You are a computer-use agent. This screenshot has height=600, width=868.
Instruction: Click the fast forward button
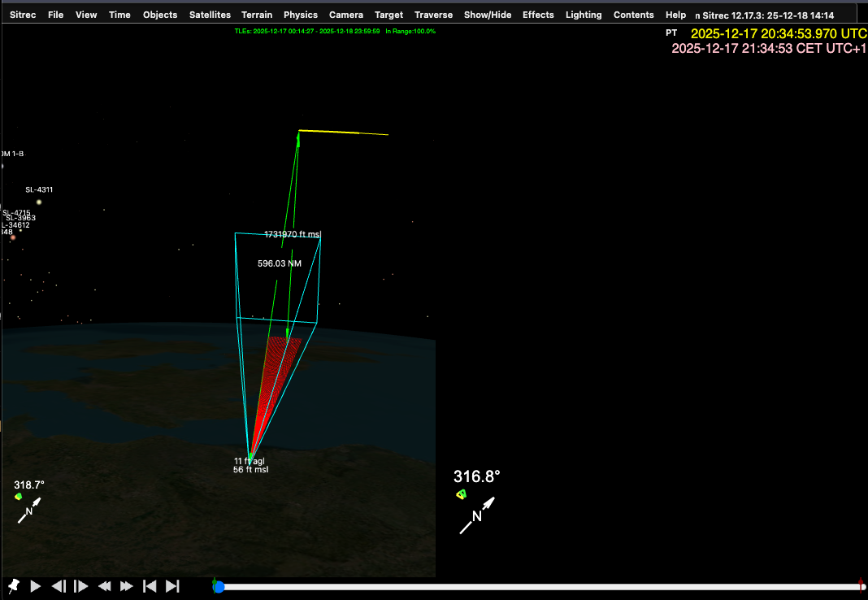[127, 585]
